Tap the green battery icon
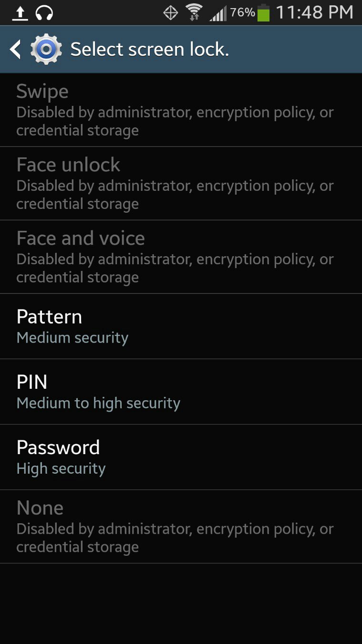Image resolution: width=362 pixels, height=644 pixels. click(263, 13)
